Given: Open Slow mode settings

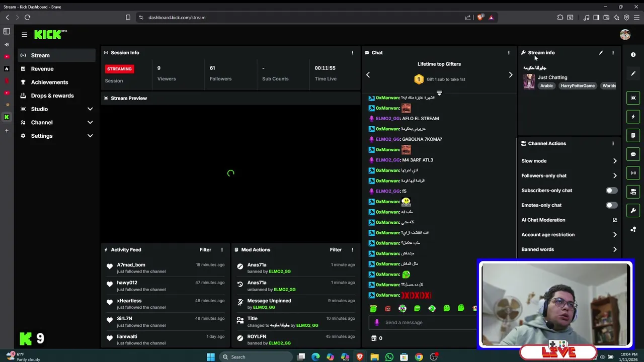Looking at the screenshot, I should (569, 161).
